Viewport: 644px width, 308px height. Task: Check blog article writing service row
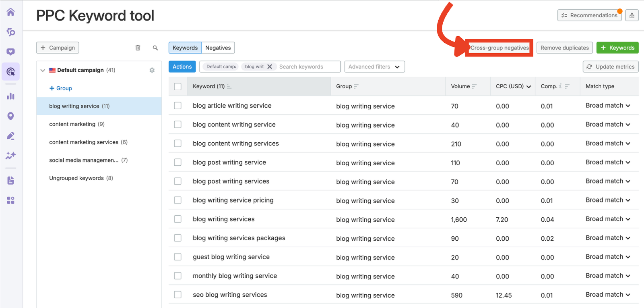point(178,106)
